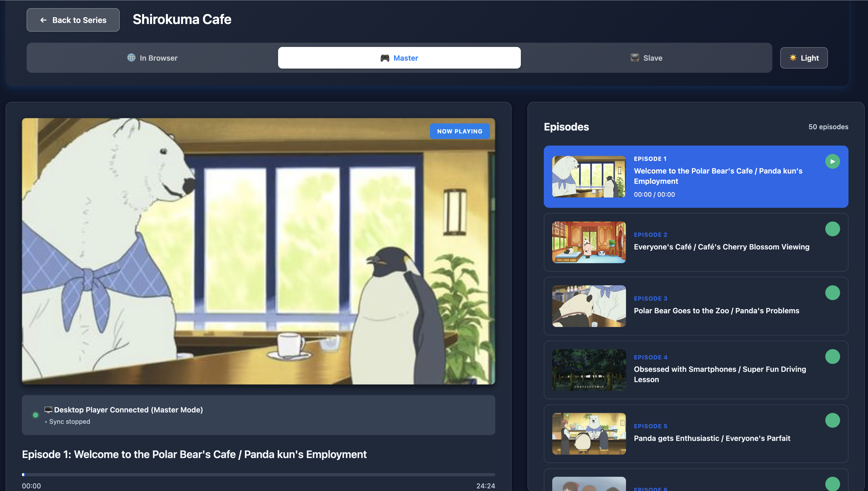The image size is (868, 491).
Task: Click the 'Episode 1: Welcome to the Polar Bear's Cafe' heading
Action: 194,454
